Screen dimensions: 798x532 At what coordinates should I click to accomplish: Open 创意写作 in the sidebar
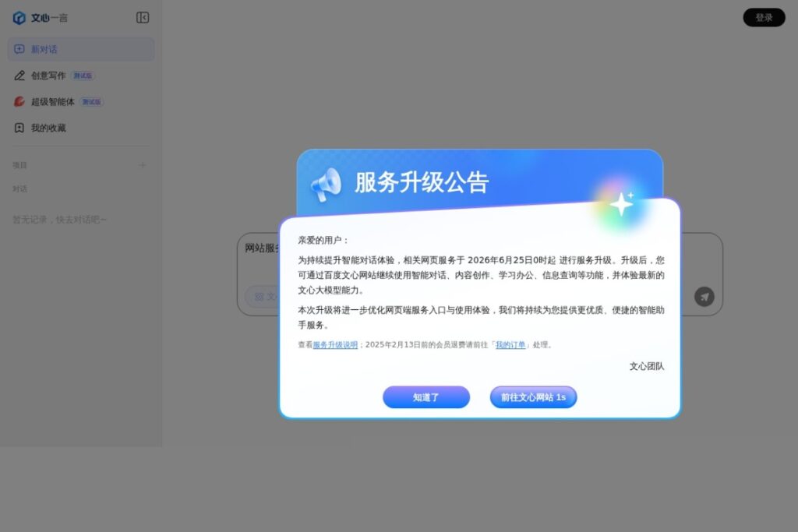tap(81, 76)
